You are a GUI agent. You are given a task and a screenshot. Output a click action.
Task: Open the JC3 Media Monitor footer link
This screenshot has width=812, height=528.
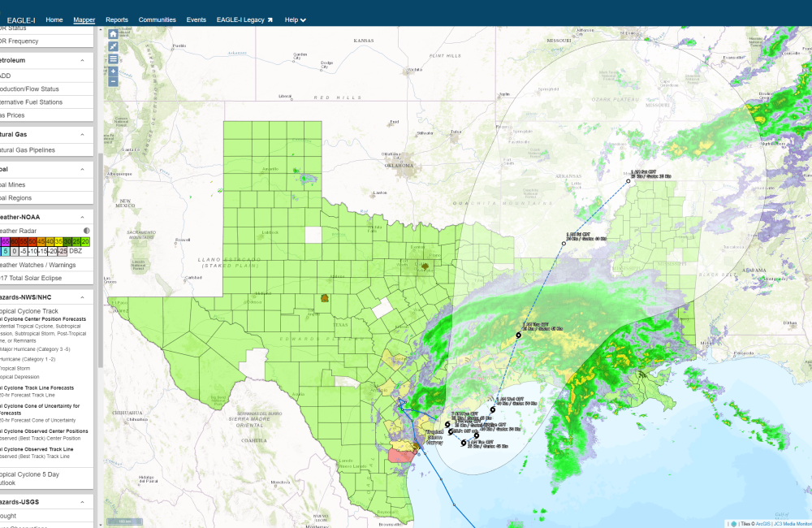coord(793,524)
